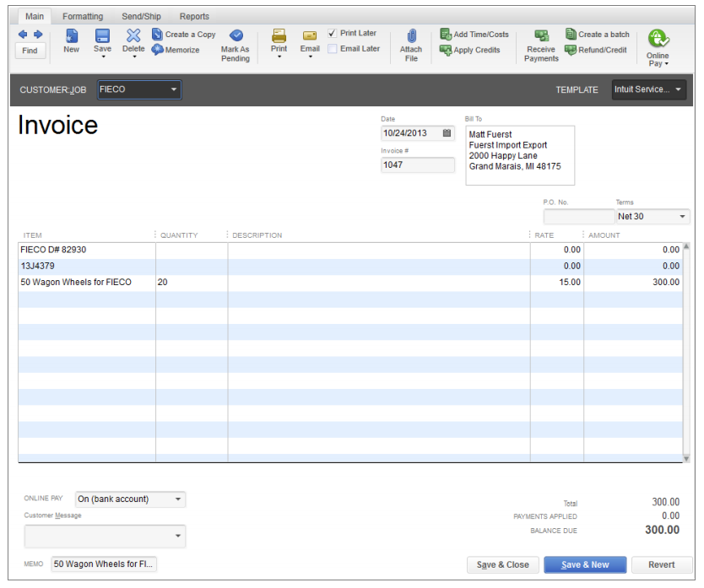
Task: Click Create a batch
Action: click(597, 34)
